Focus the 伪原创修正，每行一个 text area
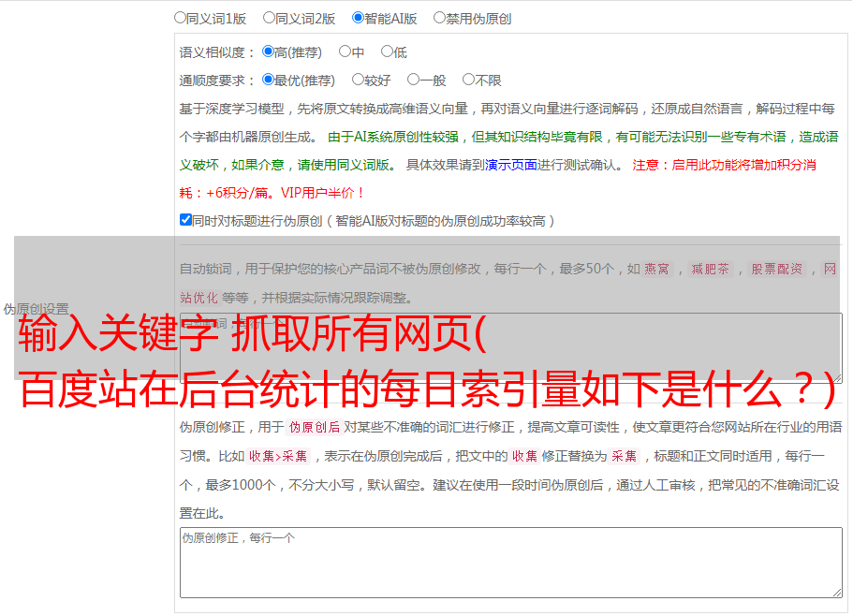The height and width of the screenshot is (616, 853). click(511, 563)
